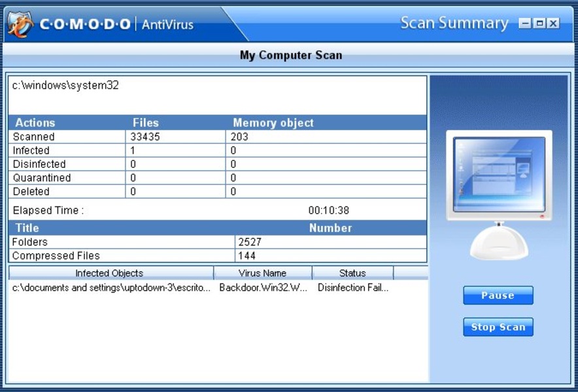Click the Compressed Files count 144

[246, 255]
